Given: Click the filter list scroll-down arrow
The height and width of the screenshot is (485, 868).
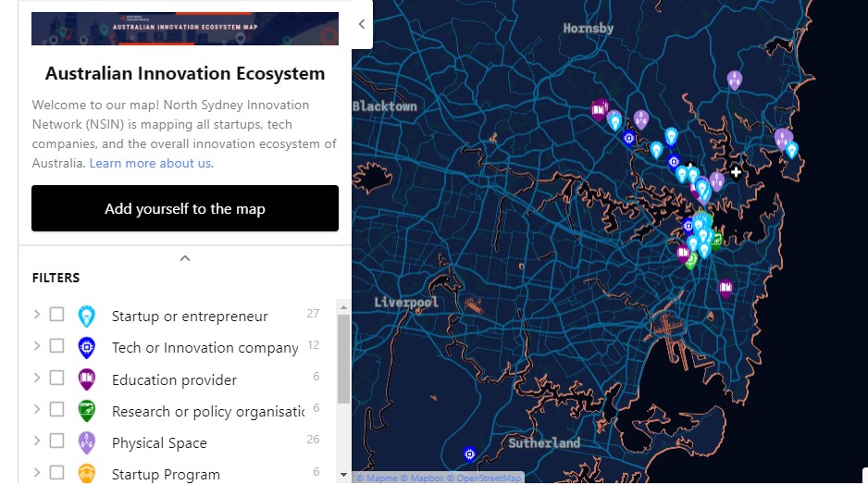Looking at the screenshot, I should (x=343, y=475).
